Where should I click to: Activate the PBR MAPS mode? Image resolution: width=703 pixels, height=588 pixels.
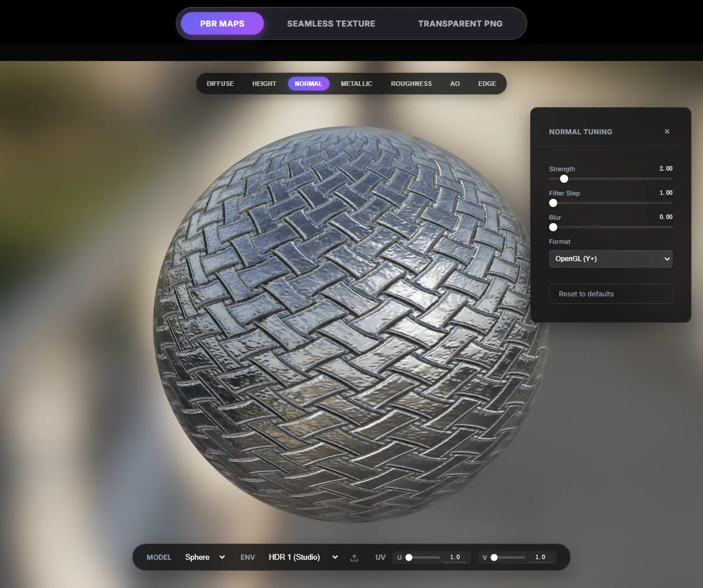pyautogui.click(x=222, y=24)
